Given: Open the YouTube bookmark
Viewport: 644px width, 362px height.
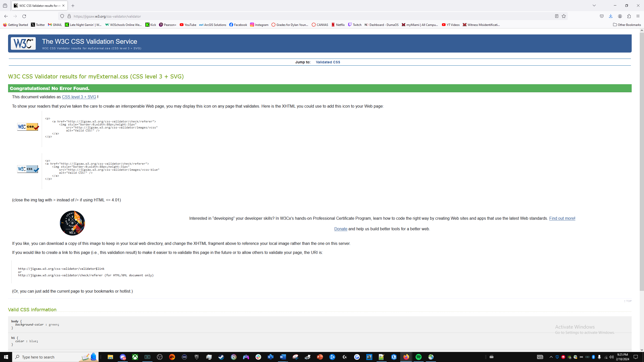Looking at the screenshot, I should (x=188, y=25).
